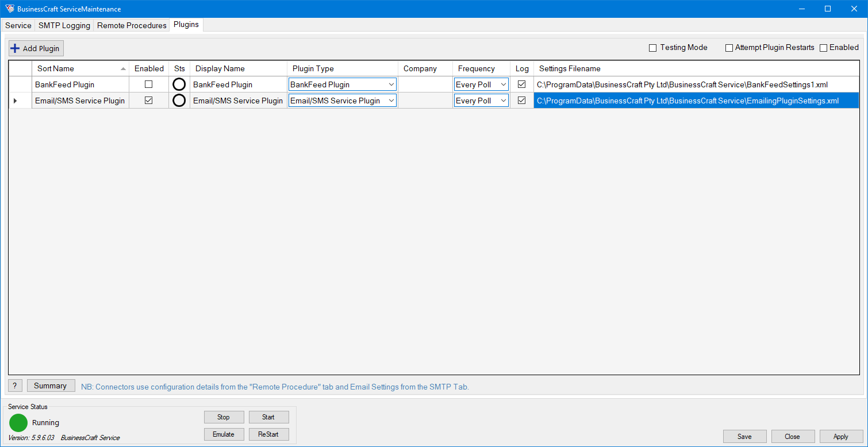Toggle Log checkbox for BankFeed Plugin

tap(522, 84)
